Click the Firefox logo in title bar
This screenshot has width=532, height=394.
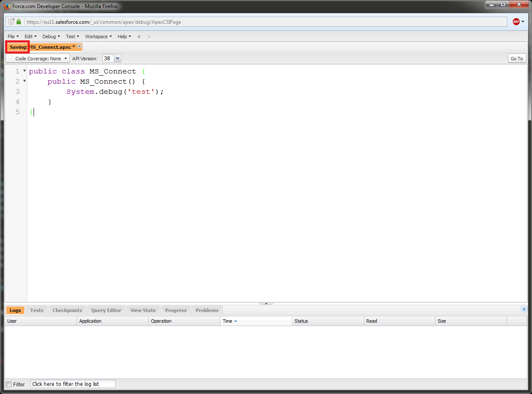click(6, 6)
